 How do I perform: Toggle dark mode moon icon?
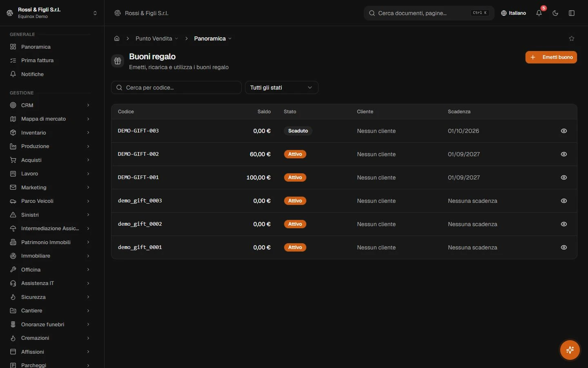point(555,13)
